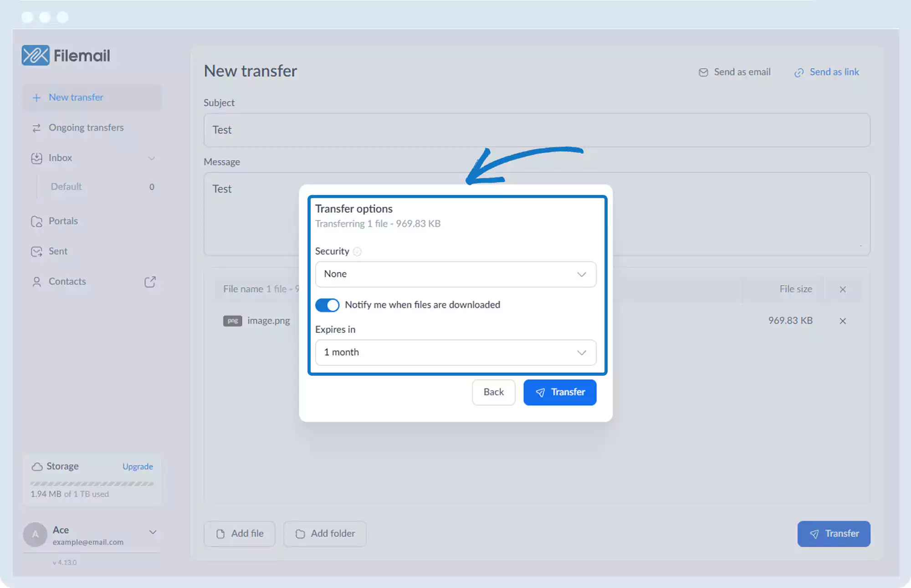
Task: Click the Filemail logo icon
Action: 35,56
